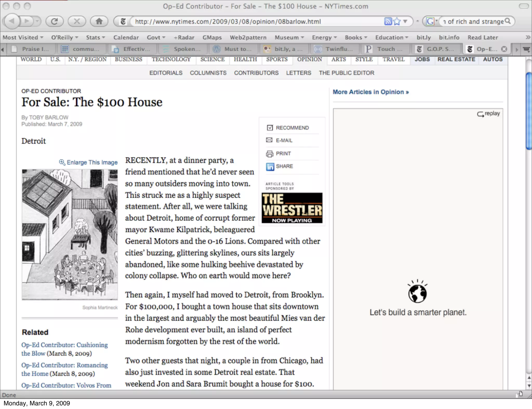Click the Stop loading X button
The image size is (532, 409).
(x=77, y=21)
